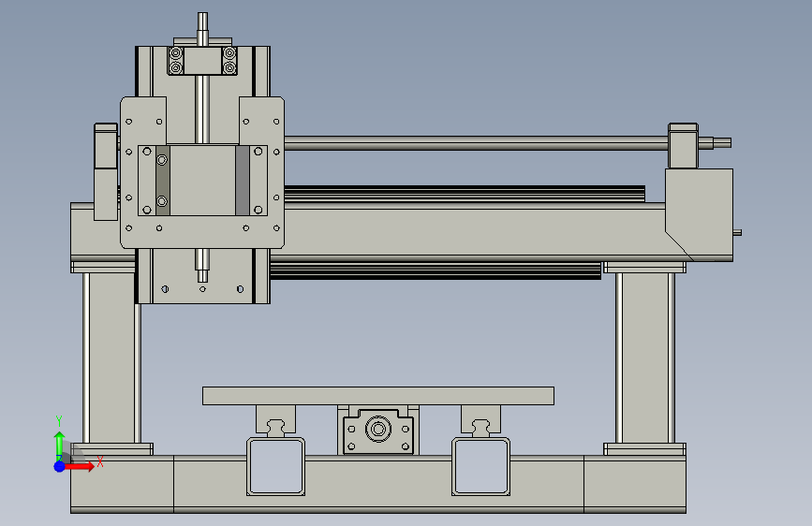Select the motor mount housing at the crossbeam's right end

pos(699,213)
